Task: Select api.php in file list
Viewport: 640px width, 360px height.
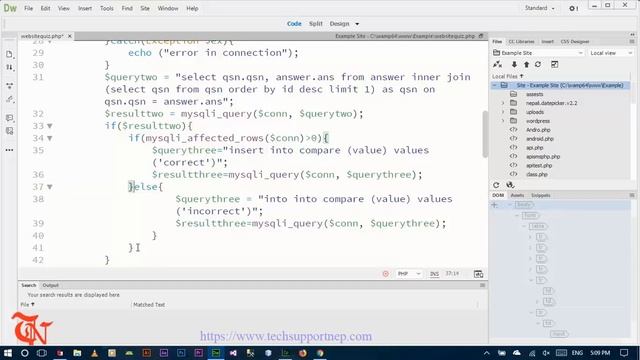Action: [x=534, y=148]
